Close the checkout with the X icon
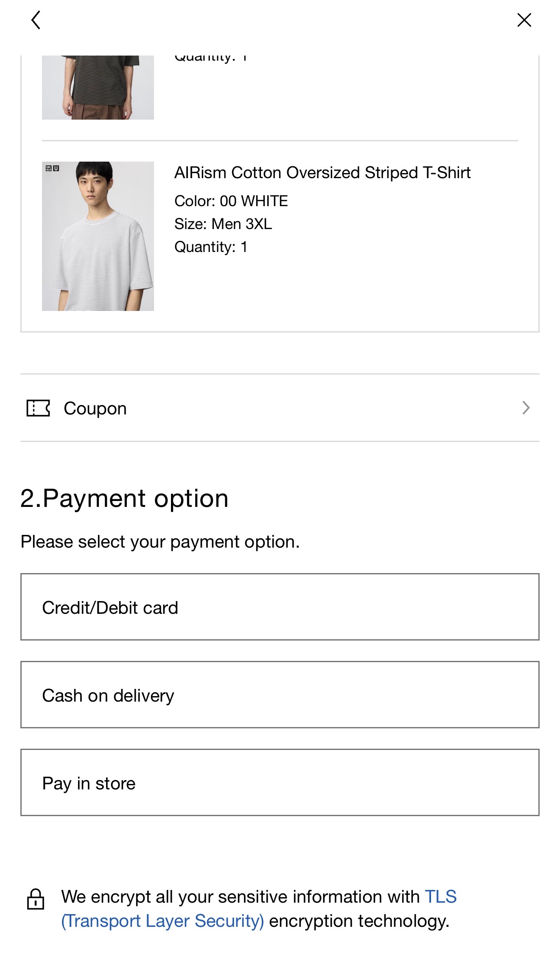Screen dimensions: 560x954 point(524,20)
